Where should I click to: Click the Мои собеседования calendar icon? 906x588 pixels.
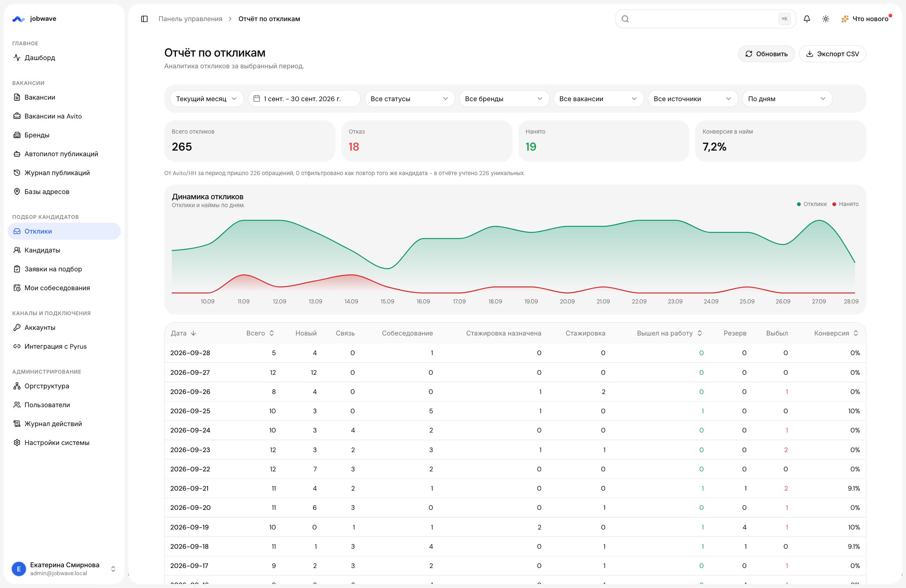[17, 288]
